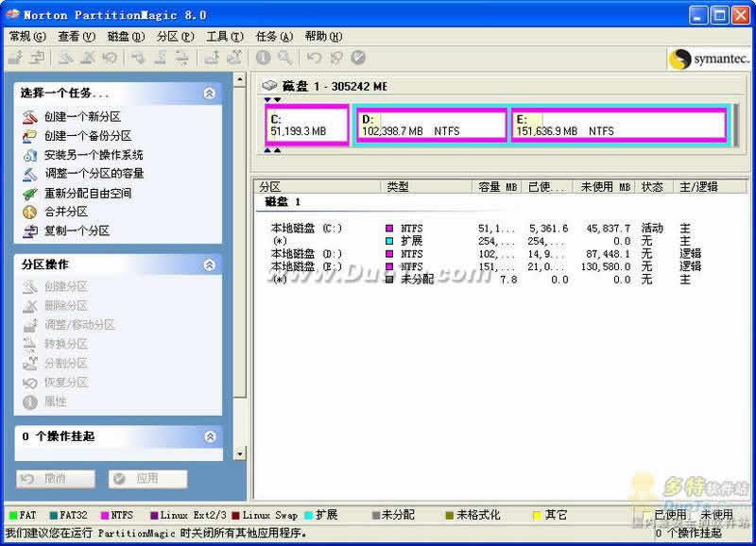Click the 调整一个分区的容量 task icon

(30, 174)
